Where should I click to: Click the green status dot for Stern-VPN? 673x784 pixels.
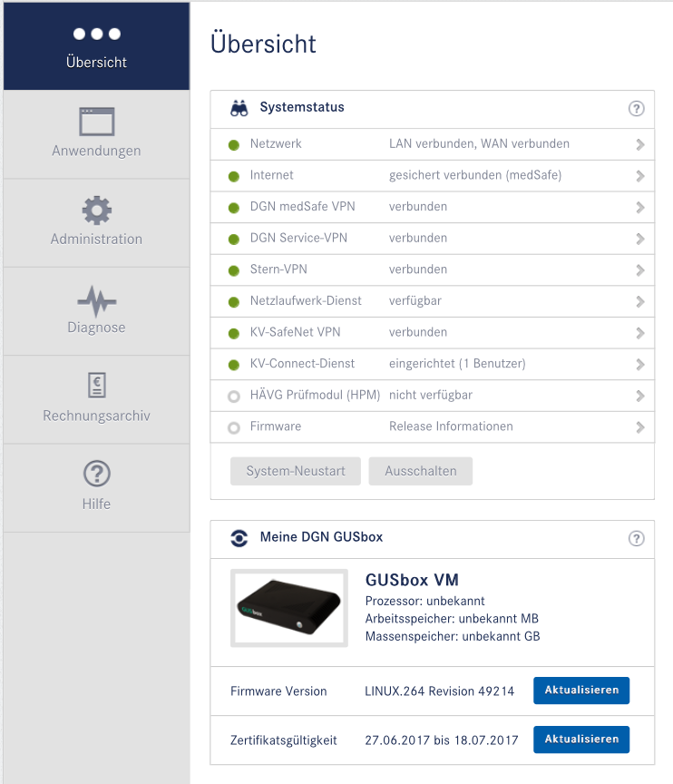click(233, 271)
